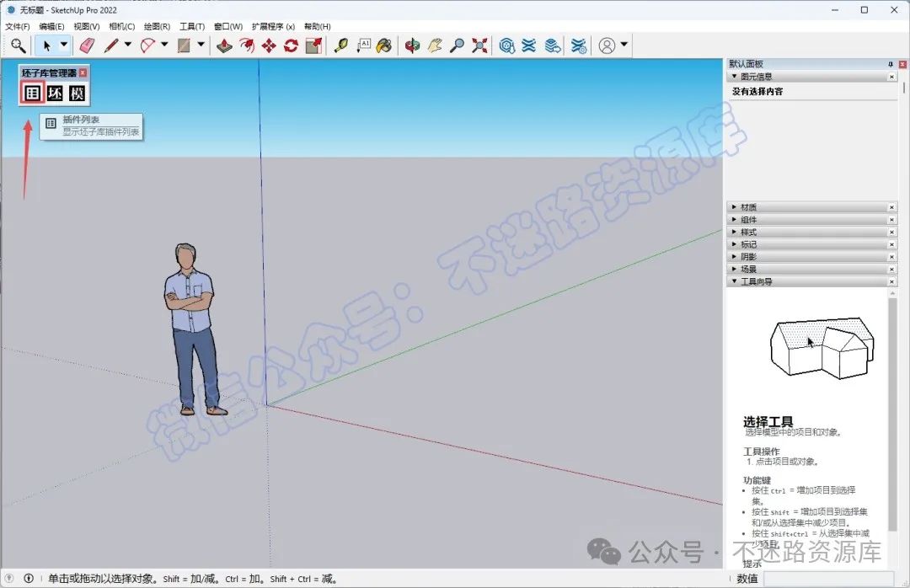Open dropdown arrow next to Line tool
Viewport: 910px width, 588px height.
click(128, 44)
